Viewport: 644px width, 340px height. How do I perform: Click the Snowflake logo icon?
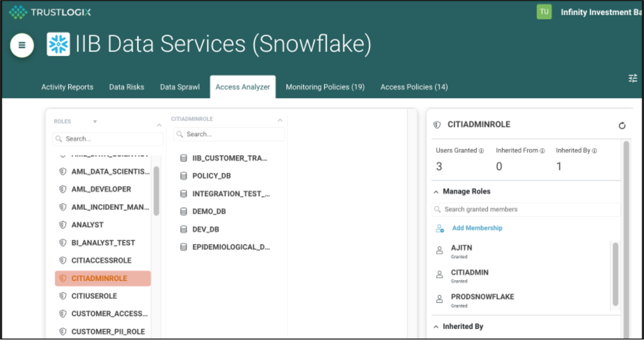(x=58, y=44)
